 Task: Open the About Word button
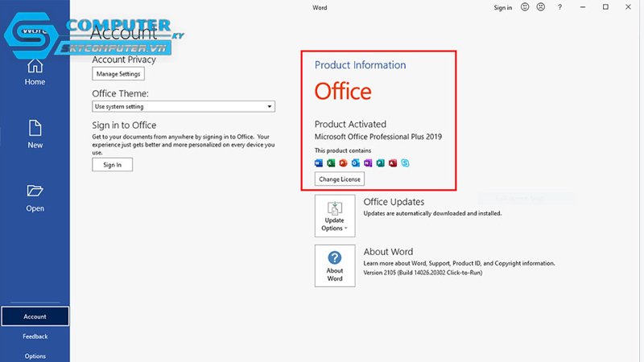coord(335,266)
